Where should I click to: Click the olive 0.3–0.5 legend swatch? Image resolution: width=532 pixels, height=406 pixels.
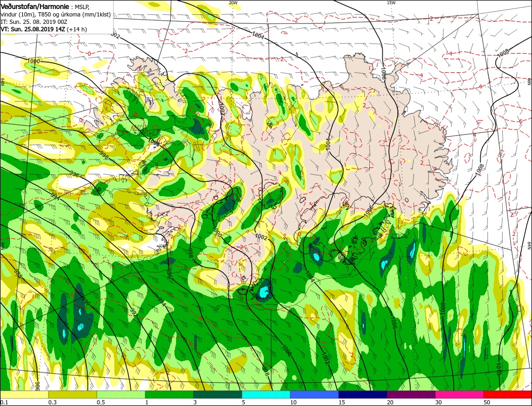[x=72, y=395]
